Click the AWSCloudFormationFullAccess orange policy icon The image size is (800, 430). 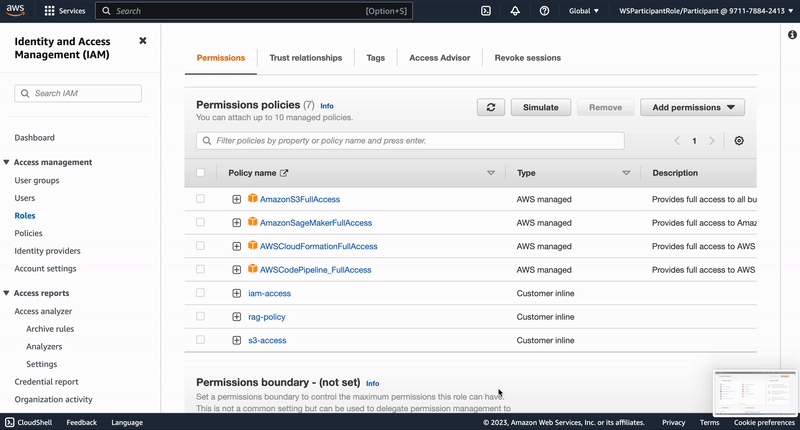click(253, 245)
